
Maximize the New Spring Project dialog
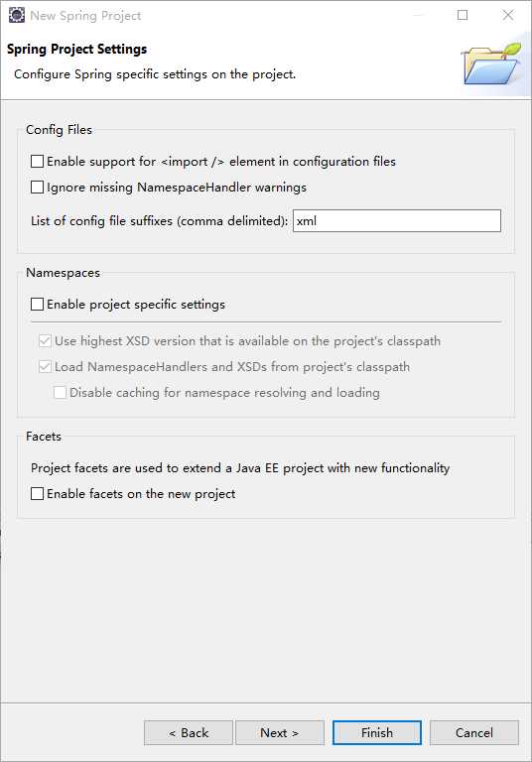[x=463, y=15]
